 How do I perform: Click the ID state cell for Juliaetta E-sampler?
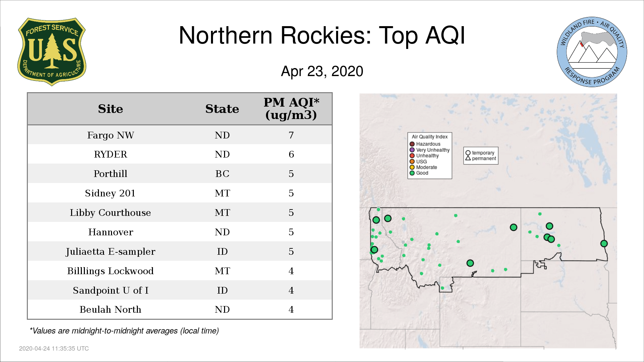tap(222, 252)
